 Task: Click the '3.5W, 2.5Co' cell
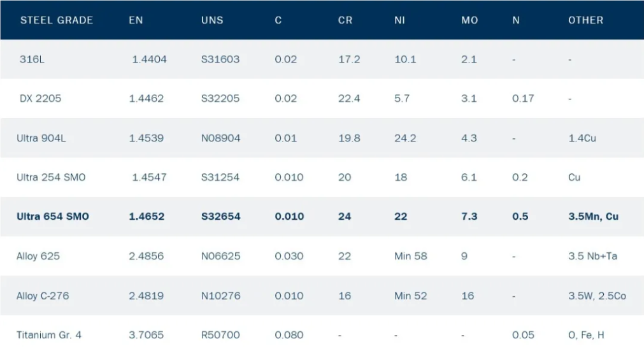click(598, 296)
